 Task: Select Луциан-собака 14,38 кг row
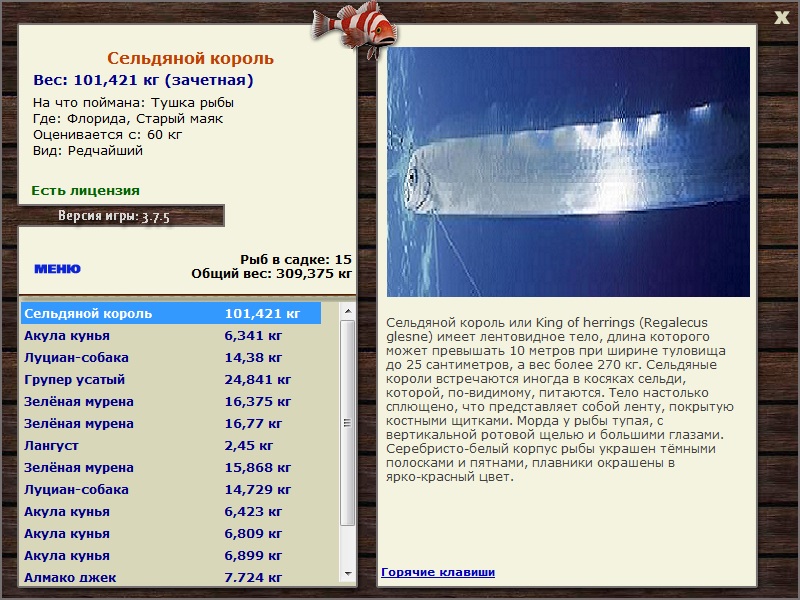pyautogui.click(x=171, y=358)
